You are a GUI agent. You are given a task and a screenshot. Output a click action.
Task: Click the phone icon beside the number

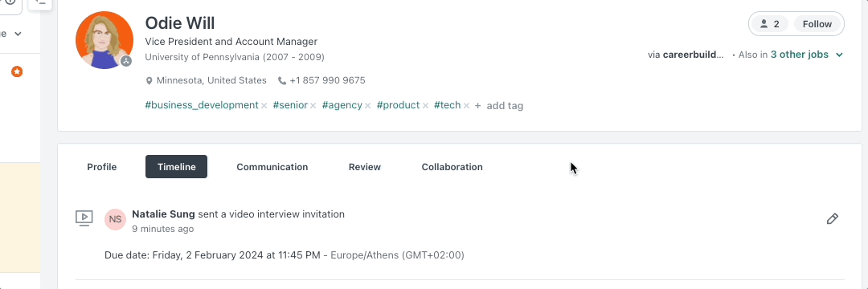[282, 80]
